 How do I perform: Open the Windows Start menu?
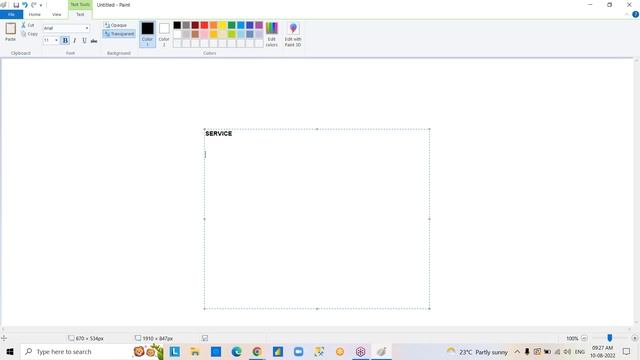tap(10, 351)
